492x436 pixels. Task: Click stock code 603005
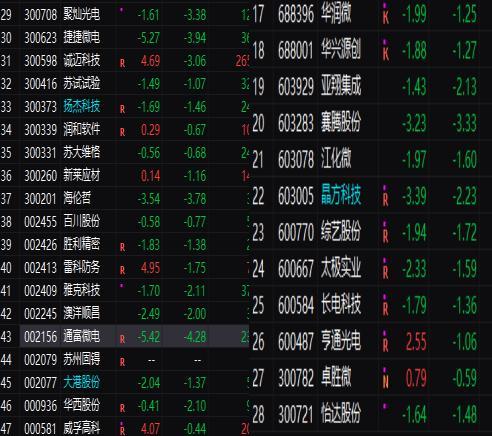coord(296,196)
